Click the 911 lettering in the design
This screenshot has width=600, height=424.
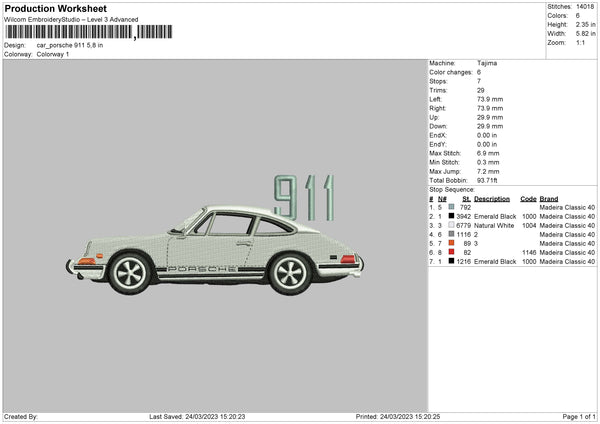point(304,198)
